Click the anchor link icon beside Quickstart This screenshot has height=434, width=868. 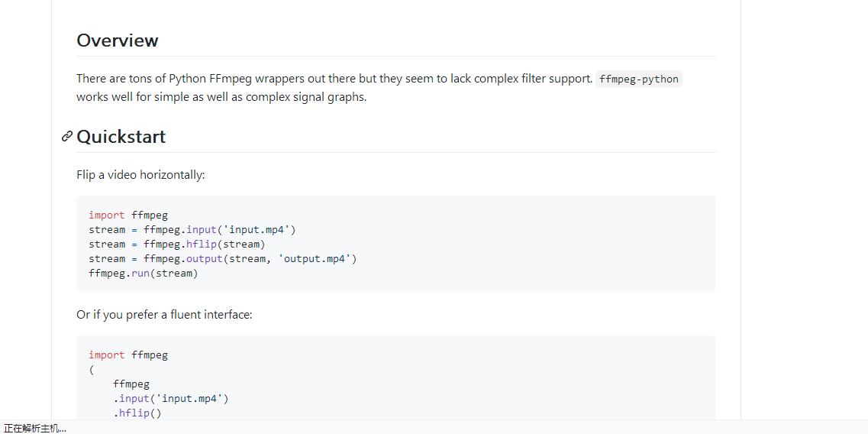[x=67, y=137]
